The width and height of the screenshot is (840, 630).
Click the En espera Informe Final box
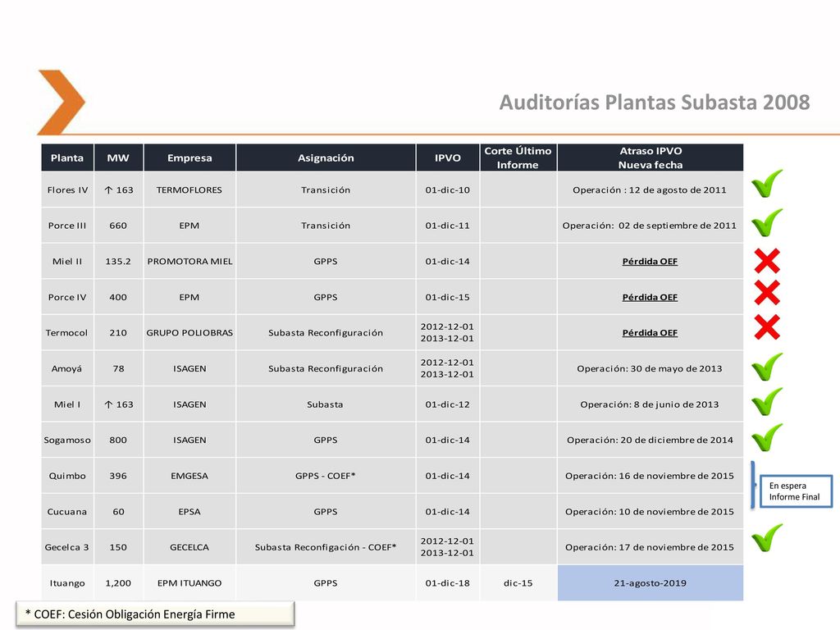click(796, 491)
